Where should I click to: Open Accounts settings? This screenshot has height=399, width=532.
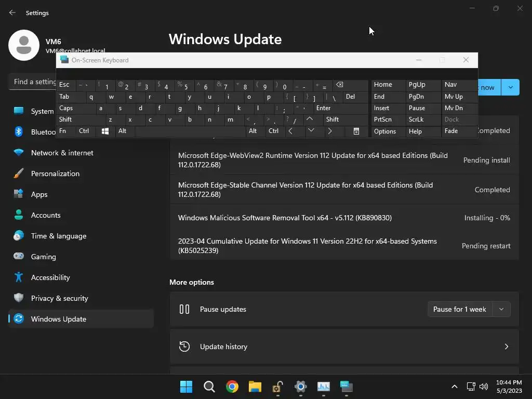pos(81,215)
